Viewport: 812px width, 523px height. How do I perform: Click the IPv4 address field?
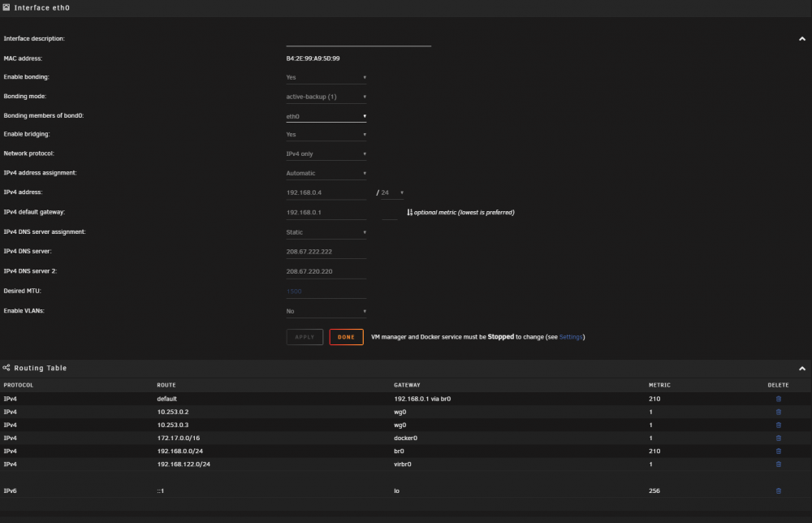[x=326, y=192]
